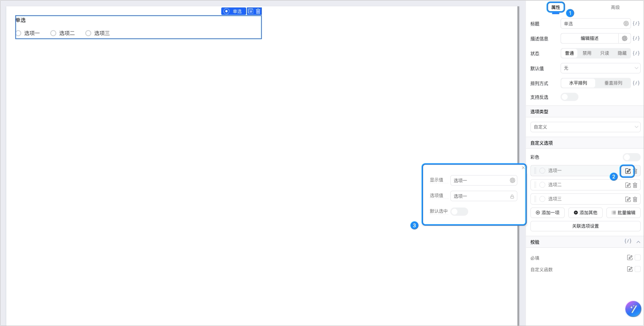Delete the selected 单选 component on canvas

tap(258, 11)
